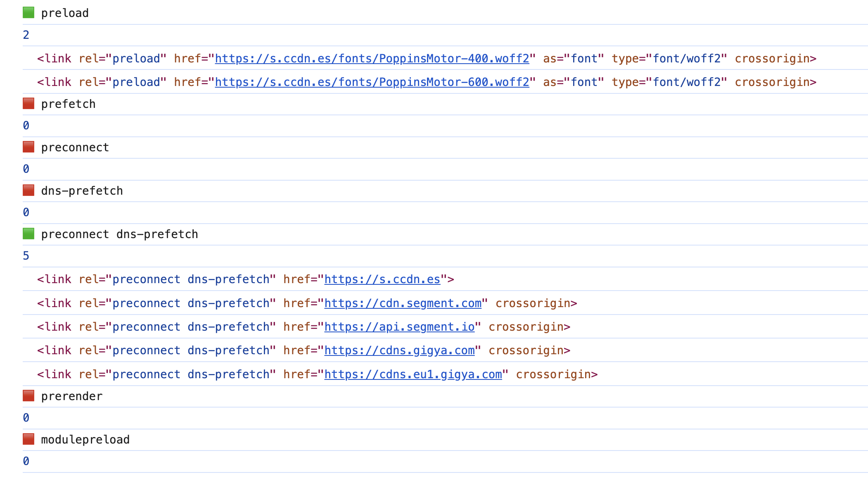Click the dns-prefetch heading label

point(82,191)
